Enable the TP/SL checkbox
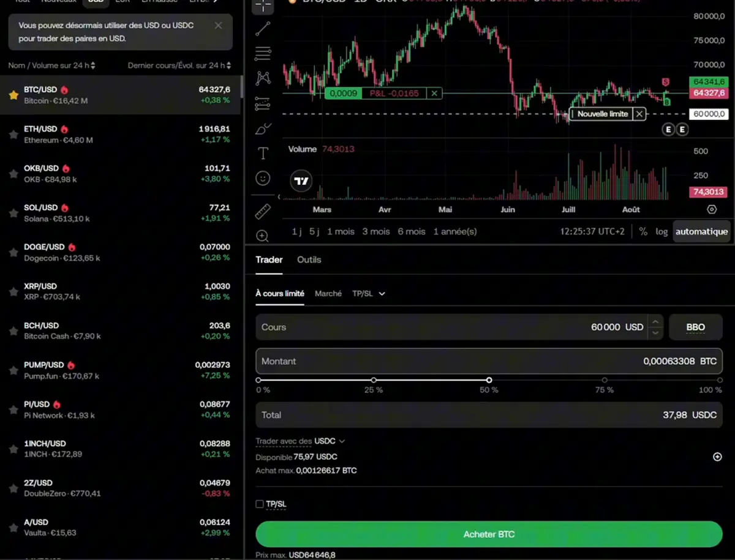The image size is (735, 560). tap(260, 504)
